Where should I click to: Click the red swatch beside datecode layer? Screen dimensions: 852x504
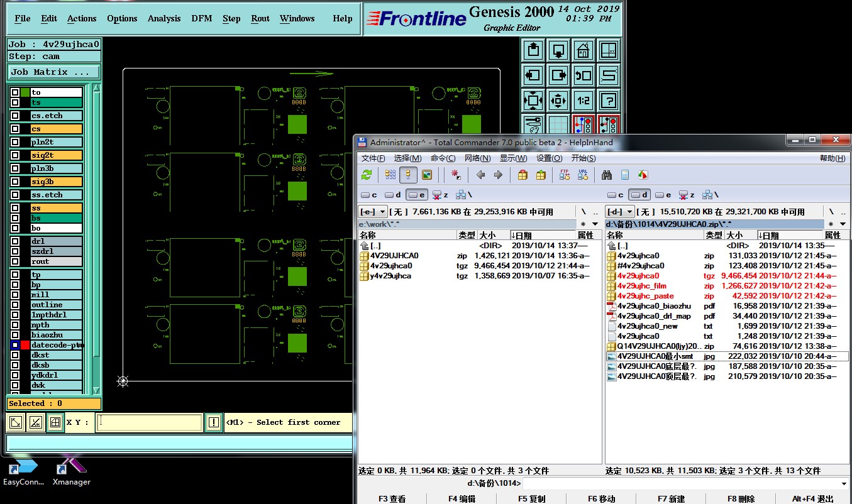pos(25,345)
